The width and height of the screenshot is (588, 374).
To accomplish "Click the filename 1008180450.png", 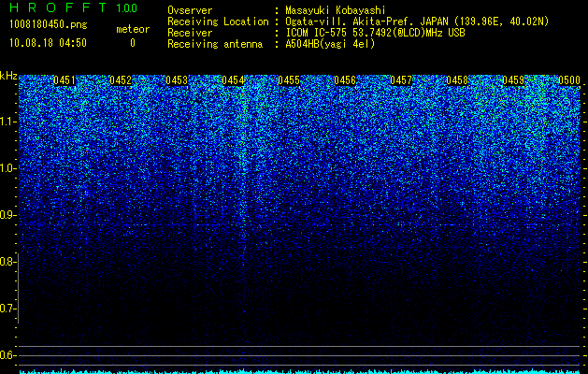I will pos(49,24).
